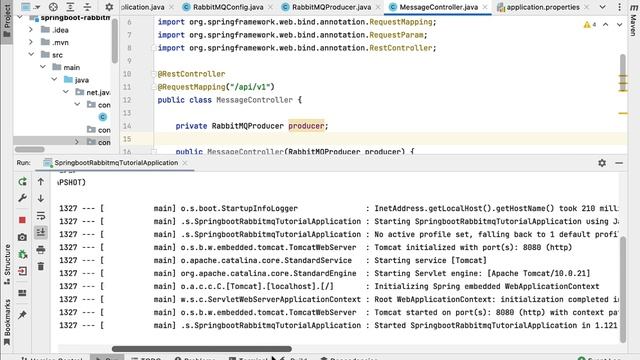Click the select opened file target icon
This screenshot has height=360, width=640.
[53, 7]
